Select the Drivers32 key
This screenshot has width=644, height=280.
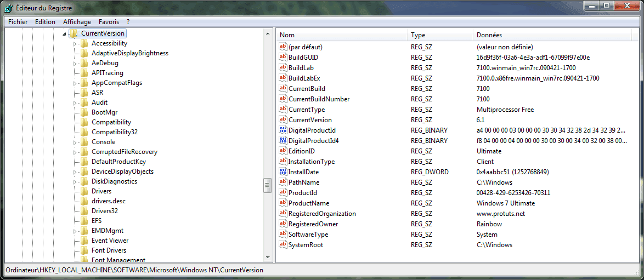[x=105, y=210]
